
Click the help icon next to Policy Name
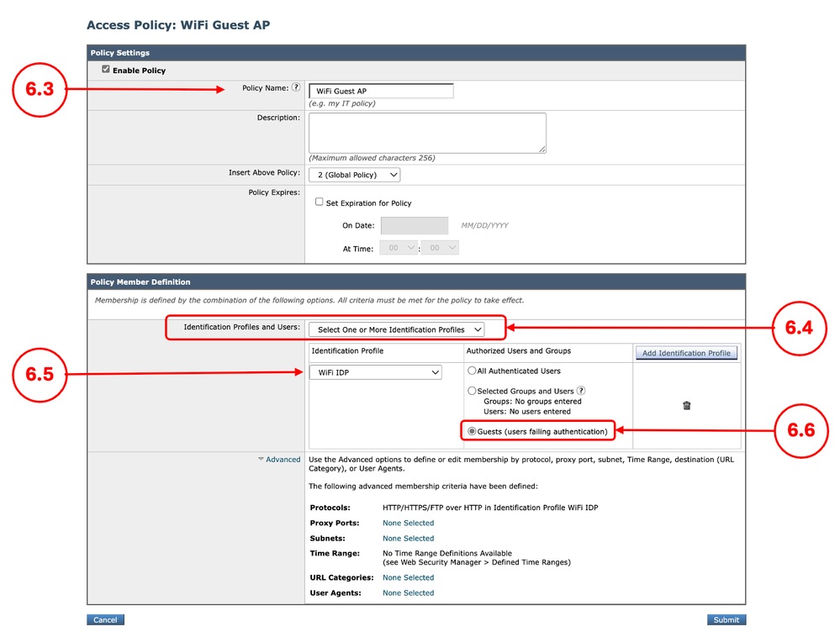[296, 87]
